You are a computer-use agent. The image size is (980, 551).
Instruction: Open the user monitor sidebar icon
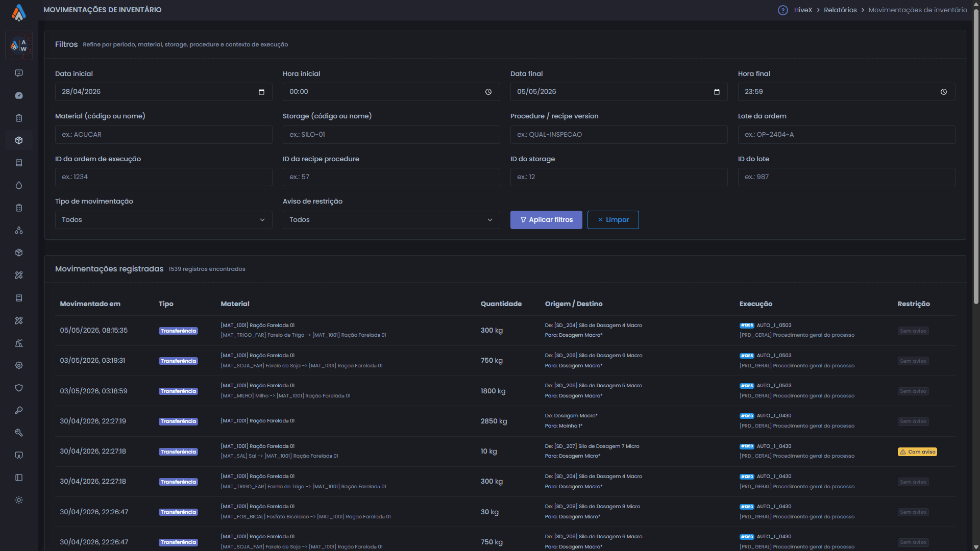click(x=19, y=455)
